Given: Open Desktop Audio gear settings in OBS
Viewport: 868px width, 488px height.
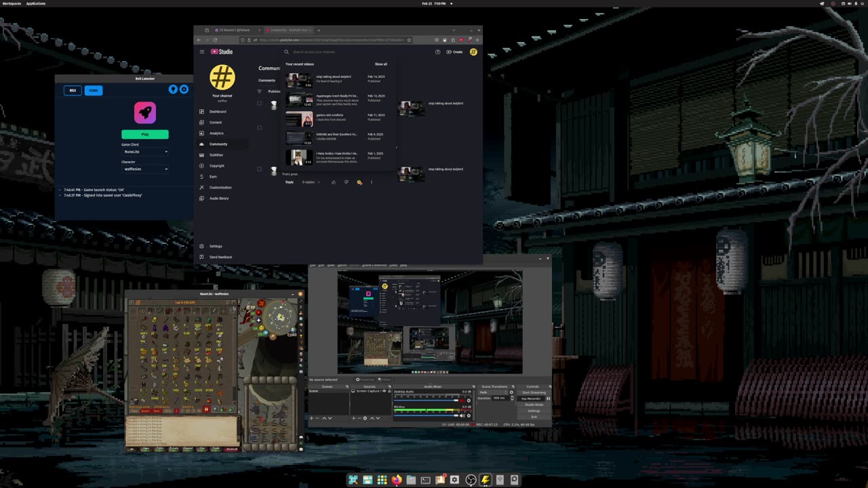Looking at the screenshot, I should [x=469, y=401].
